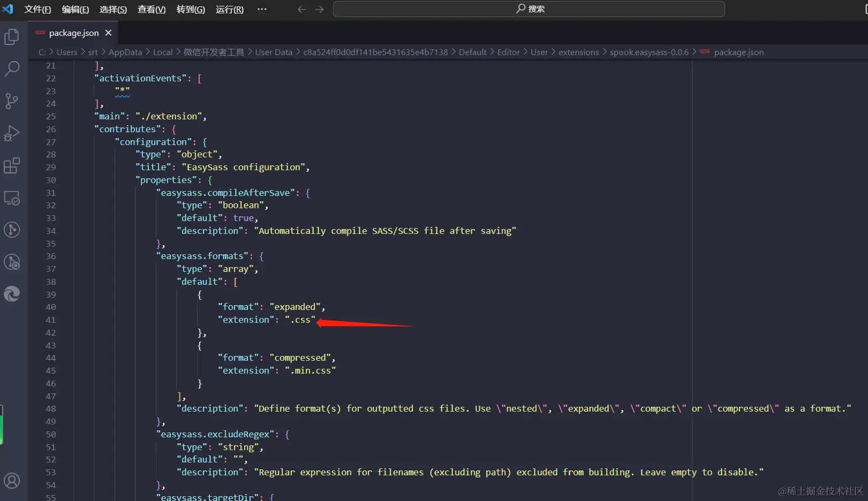Click the ".min.css" extension value
Viewport: 868px width, 501px height.
[x=311, y=370]
